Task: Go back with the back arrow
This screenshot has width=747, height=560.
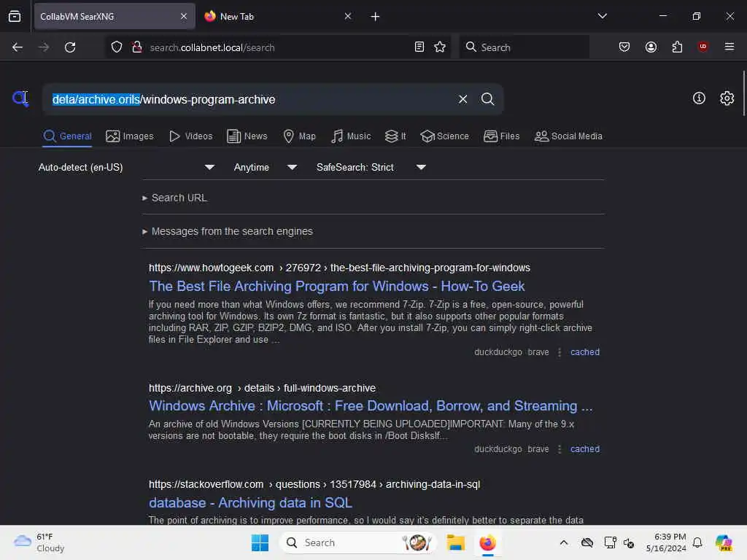Action: [x=18, y=47]
